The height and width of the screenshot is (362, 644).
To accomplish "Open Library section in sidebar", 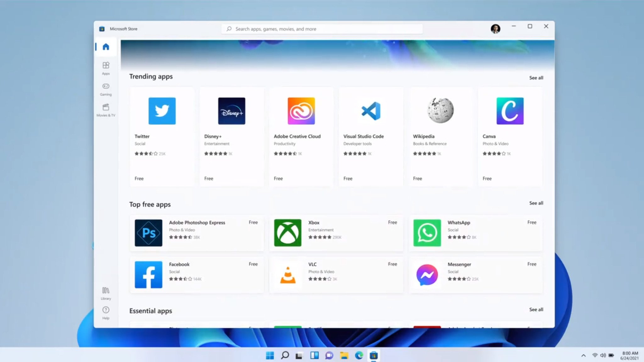I will tap(105, 293).
